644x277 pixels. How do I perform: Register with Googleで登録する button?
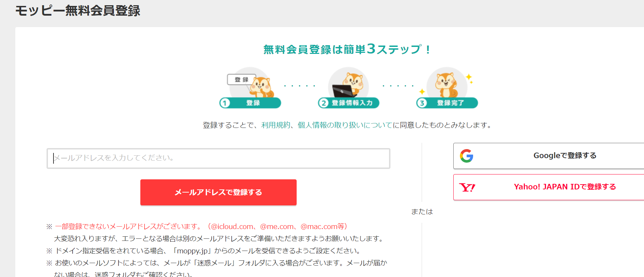tap(549, 156)
